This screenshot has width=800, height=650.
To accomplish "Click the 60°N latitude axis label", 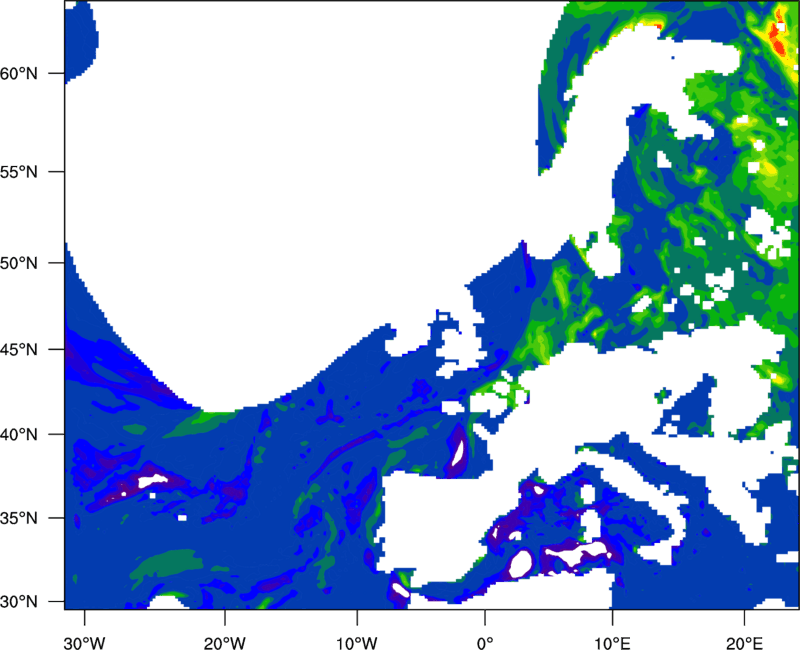I will [x=19, y=73].
